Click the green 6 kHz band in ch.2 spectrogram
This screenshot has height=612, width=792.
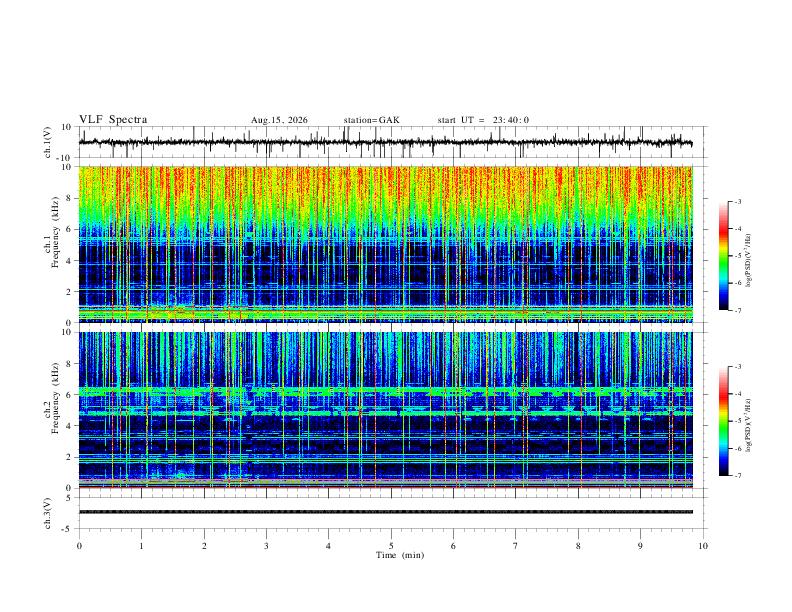click(386, 391)
